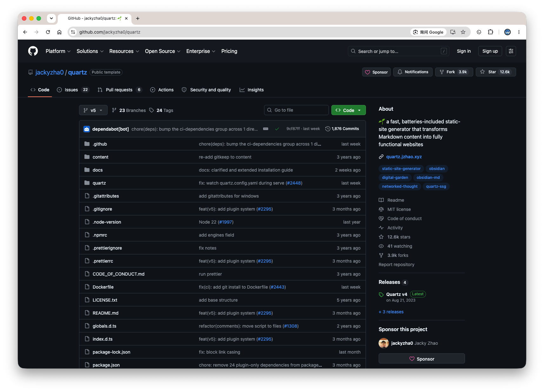Open the v5 branch selector dropdown
This screenshot has height=392, width=544.
[x=93, y=110]
